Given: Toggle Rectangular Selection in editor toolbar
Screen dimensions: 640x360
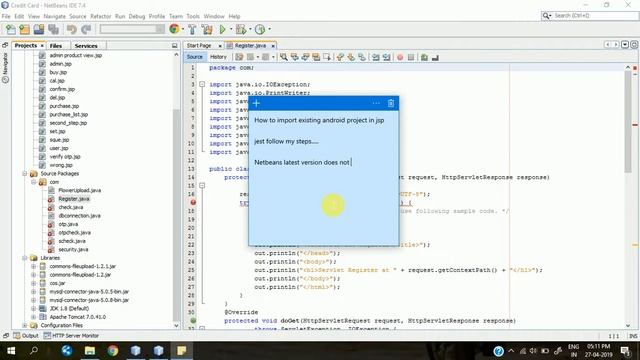Looking at the screenshot, I should (327, 57).
